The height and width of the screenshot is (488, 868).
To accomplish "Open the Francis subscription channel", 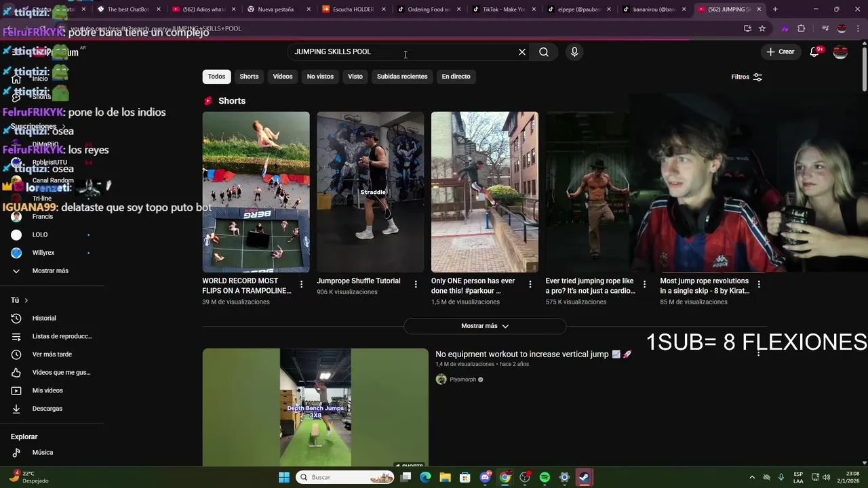I will (43, 217).
